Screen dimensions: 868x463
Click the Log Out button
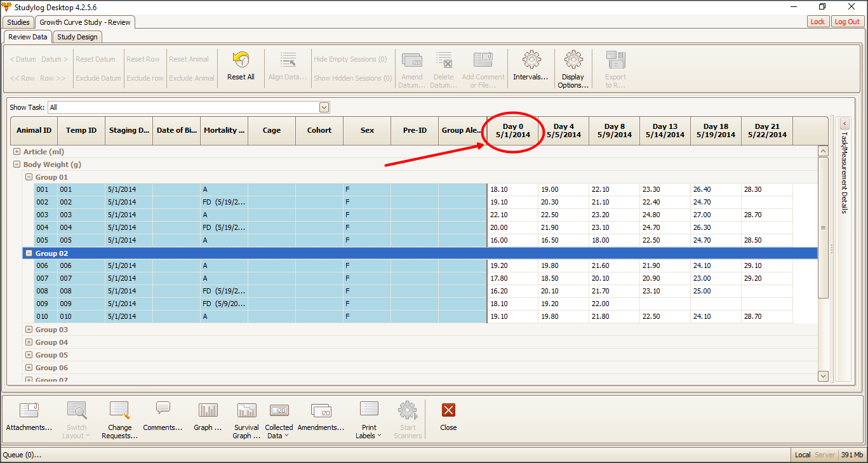click(x=846, y=22)
